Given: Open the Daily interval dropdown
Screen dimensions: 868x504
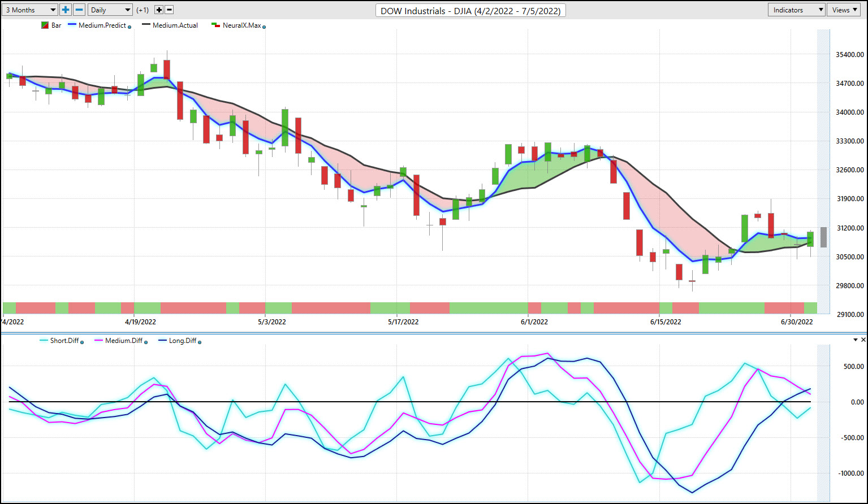Looking at the screenshot, I should point(110,10).
